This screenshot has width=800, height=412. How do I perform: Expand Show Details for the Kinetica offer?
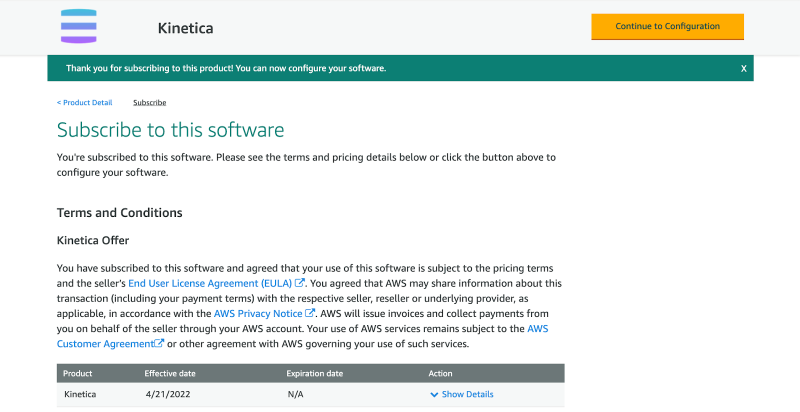(467, 394)
